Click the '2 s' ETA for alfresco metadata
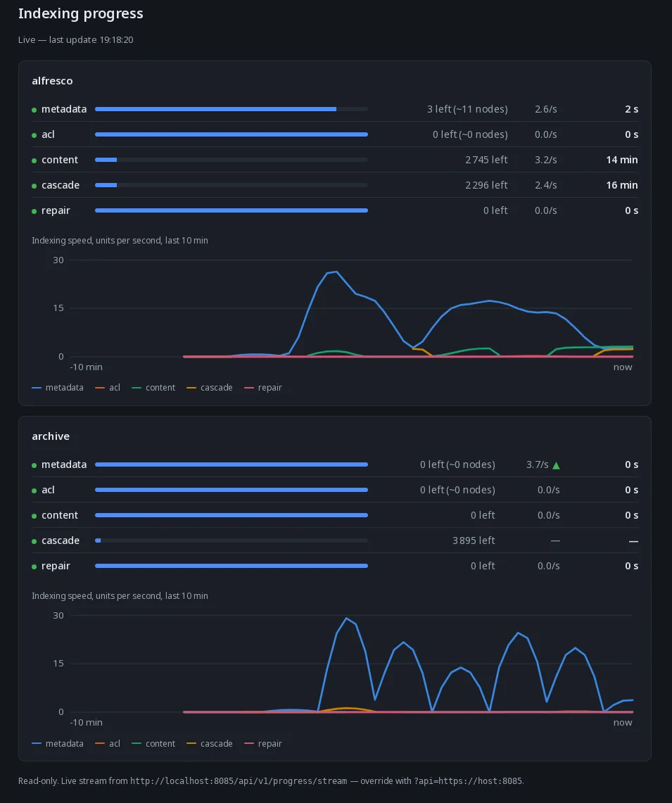The width and height of the screenshot is (672, 803). (x=631, y=109)
